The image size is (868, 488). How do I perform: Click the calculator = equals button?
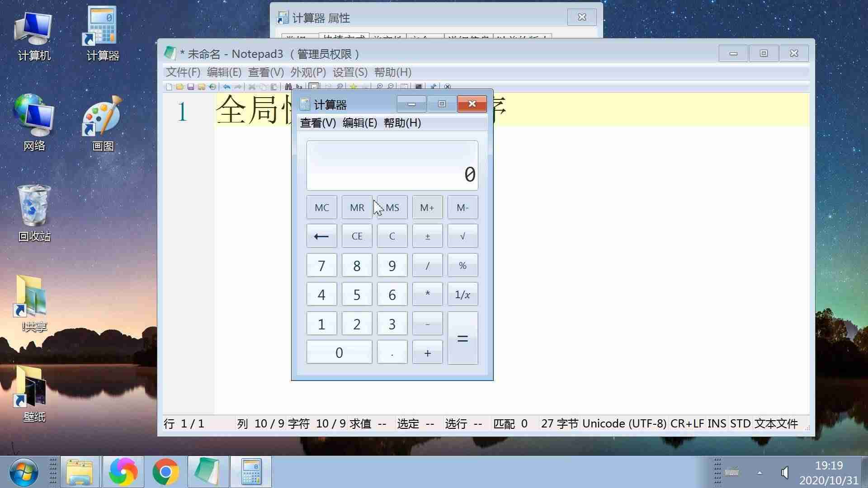tap(462, 338)
